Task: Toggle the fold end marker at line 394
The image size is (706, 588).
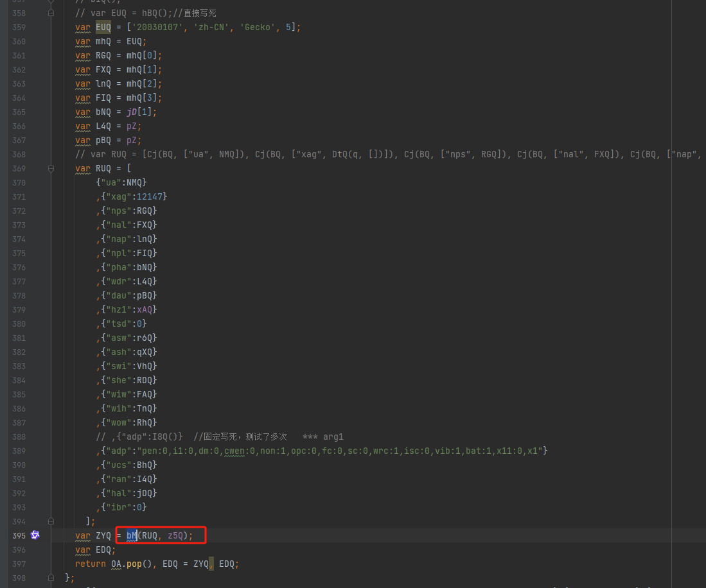Action: tap(51, 521)
